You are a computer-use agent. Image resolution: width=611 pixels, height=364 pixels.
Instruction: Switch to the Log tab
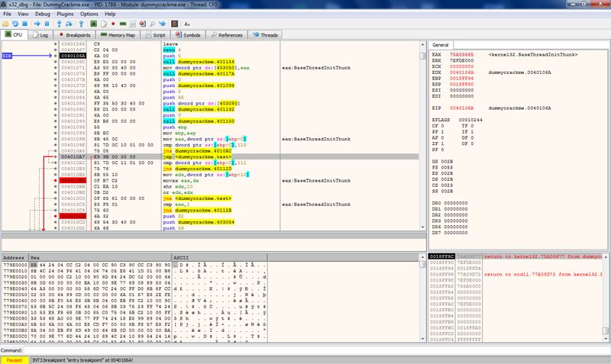(40, 35)
